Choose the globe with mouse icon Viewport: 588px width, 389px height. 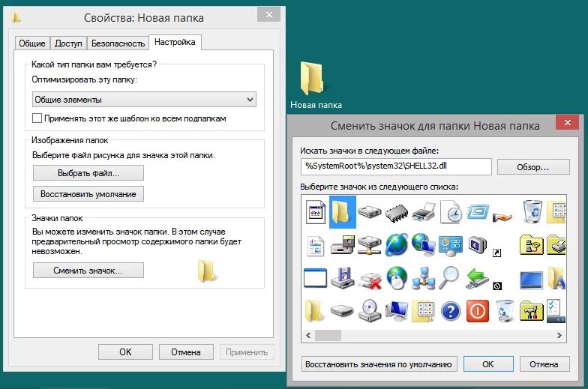[396, 277]
